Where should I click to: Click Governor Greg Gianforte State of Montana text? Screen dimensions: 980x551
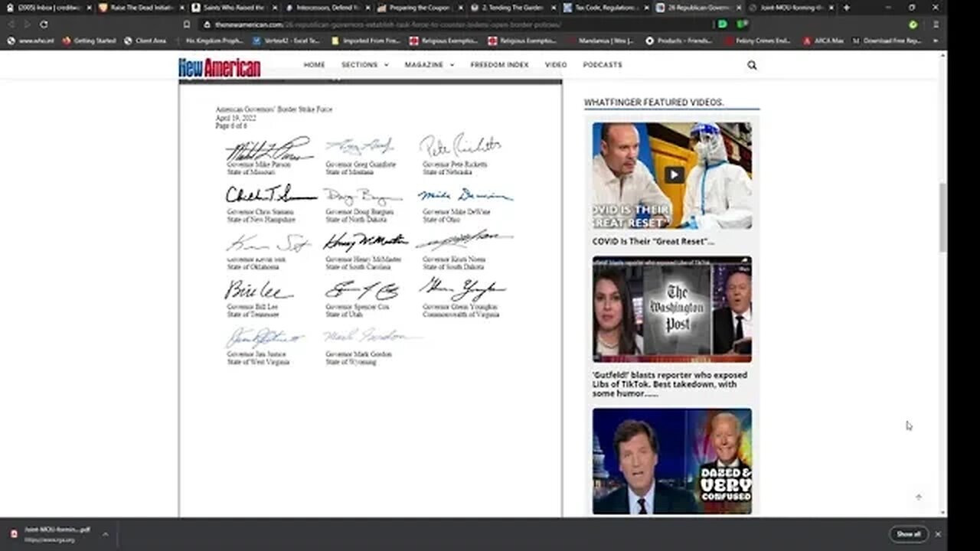361,168
